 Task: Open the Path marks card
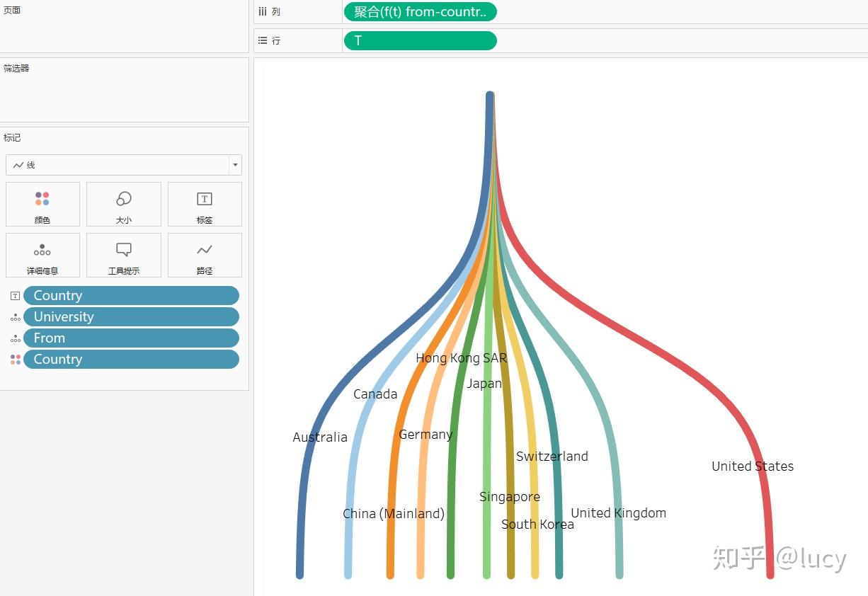pyautogui.click(x=205, y=255)
